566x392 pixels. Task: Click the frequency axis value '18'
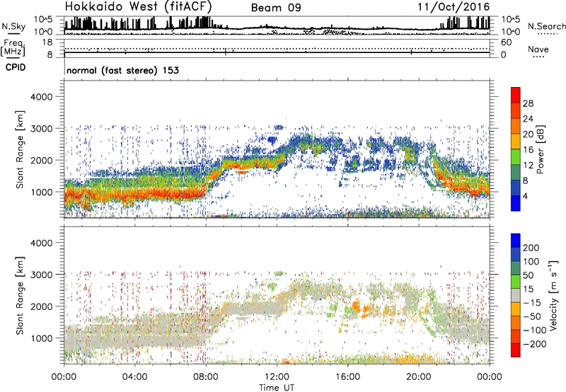[x=47, y=42]
